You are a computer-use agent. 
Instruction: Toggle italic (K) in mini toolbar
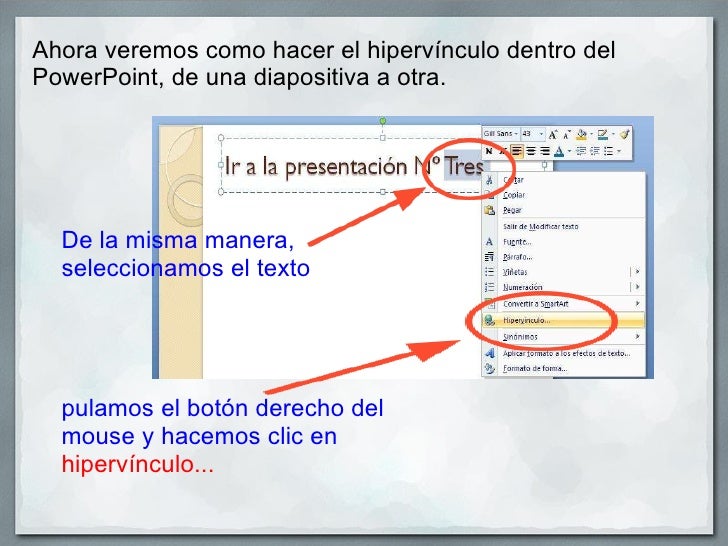pyautogui.click(x=501, y=151)
